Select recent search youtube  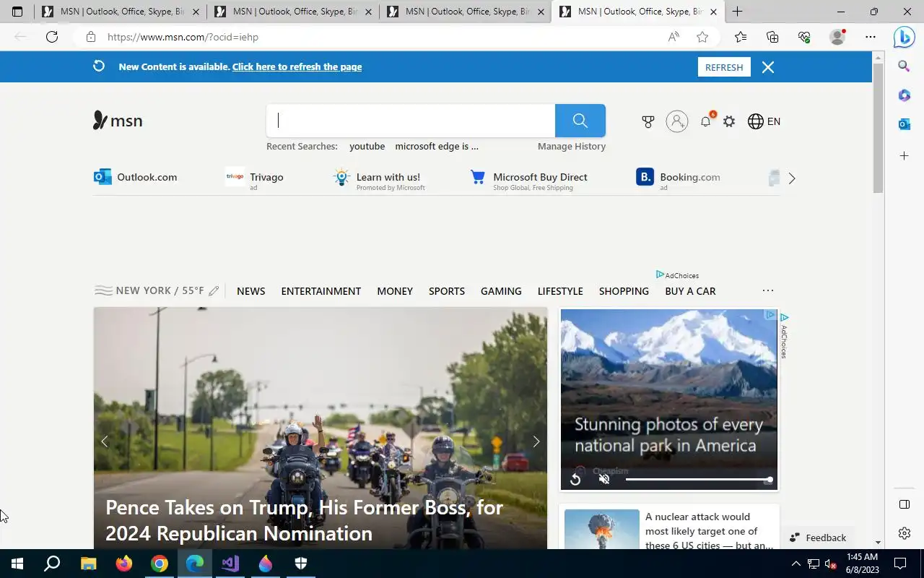pos(367,146)
